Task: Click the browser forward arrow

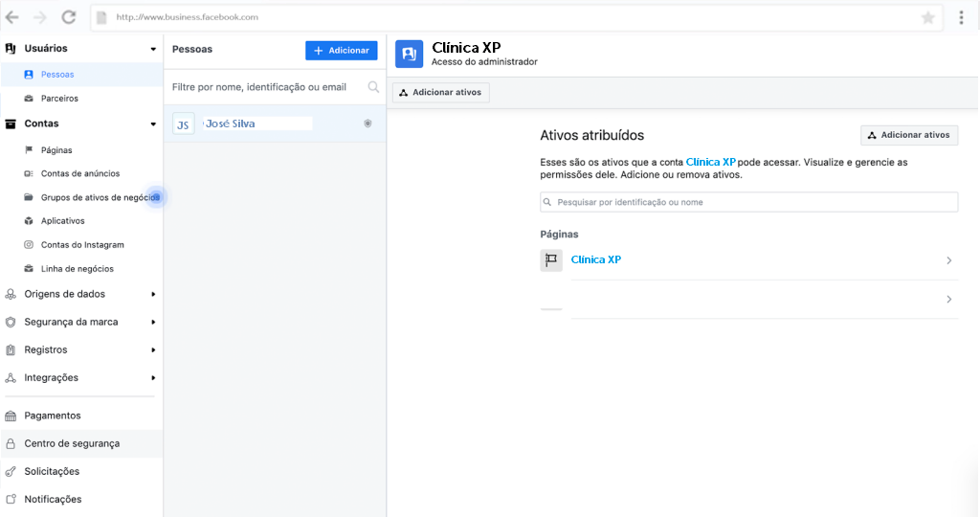Action: point(40,17)
